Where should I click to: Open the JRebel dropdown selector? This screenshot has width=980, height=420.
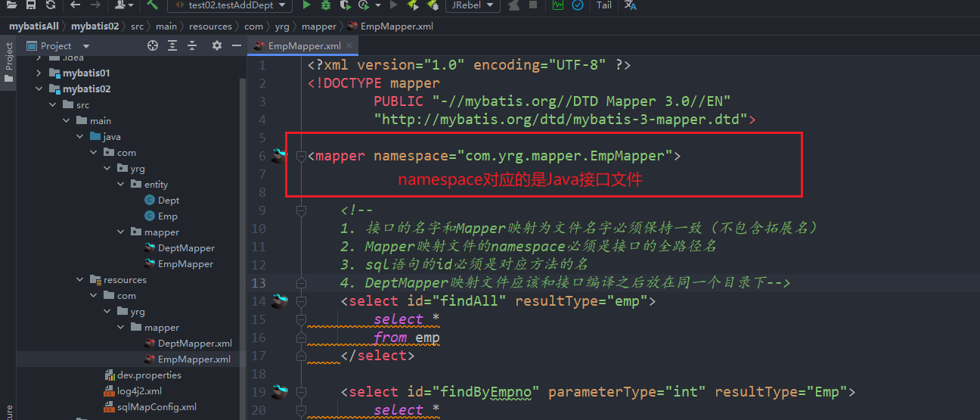473,5
